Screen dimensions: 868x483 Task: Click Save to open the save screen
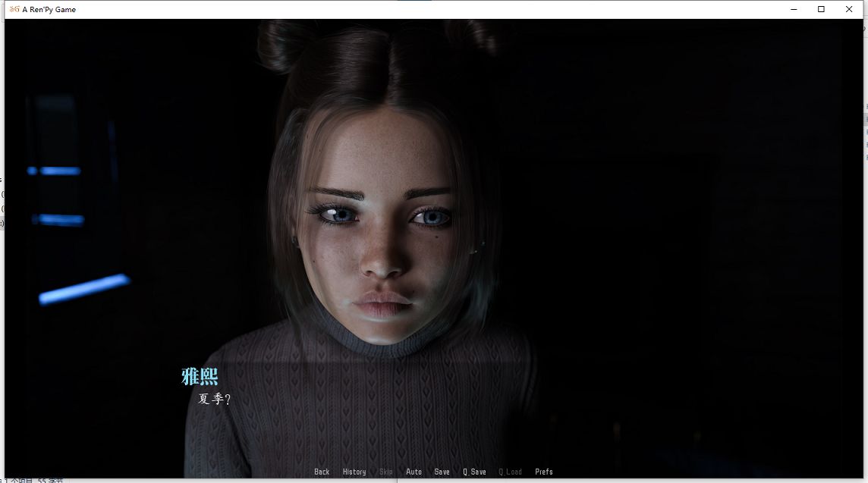point(442,471)
